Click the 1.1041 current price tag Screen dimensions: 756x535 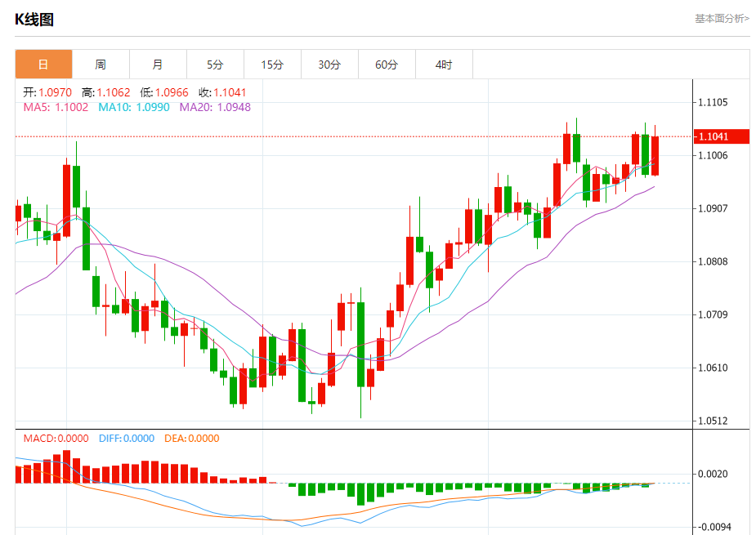point(722,136)
